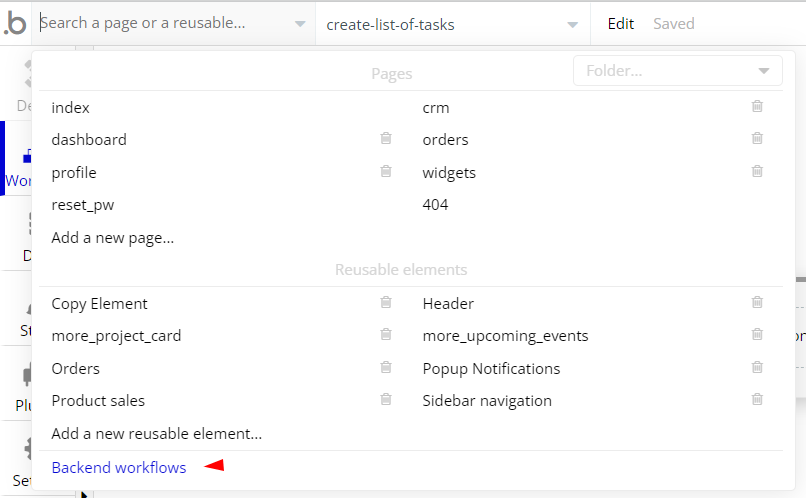Delete the Copy Element reusable element
Image resolution: width=806 pixels, height=498 pixels.
coord(386,303)
